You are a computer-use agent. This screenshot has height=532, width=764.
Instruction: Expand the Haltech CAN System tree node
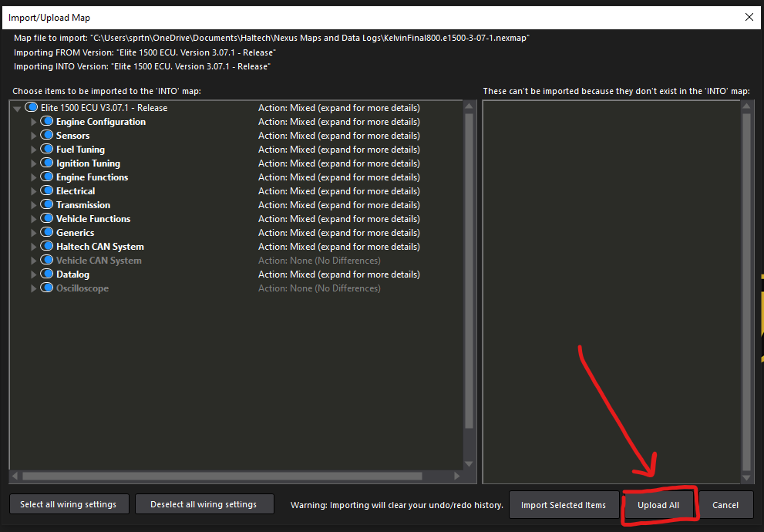tap(33, 247)
